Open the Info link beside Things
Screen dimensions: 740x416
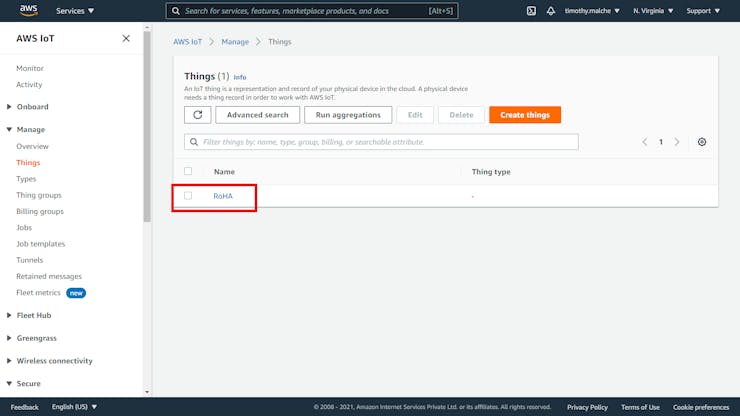tap(240, 77)
